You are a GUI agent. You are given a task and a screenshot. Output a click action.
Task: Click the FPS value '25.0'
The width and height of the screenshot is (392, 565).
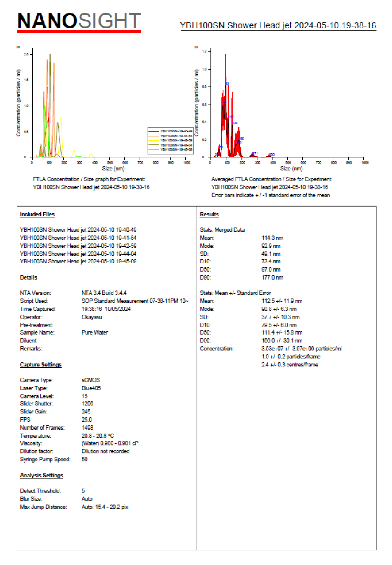86,420
